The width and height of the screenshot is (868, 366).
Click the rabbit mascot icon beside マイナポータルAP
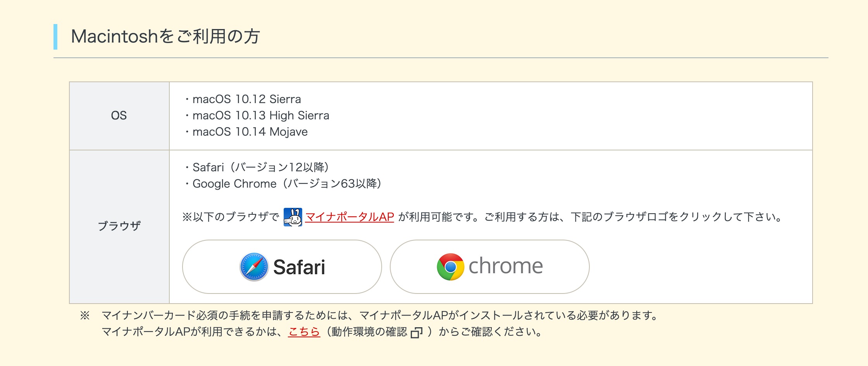click(x=293, y=217)
